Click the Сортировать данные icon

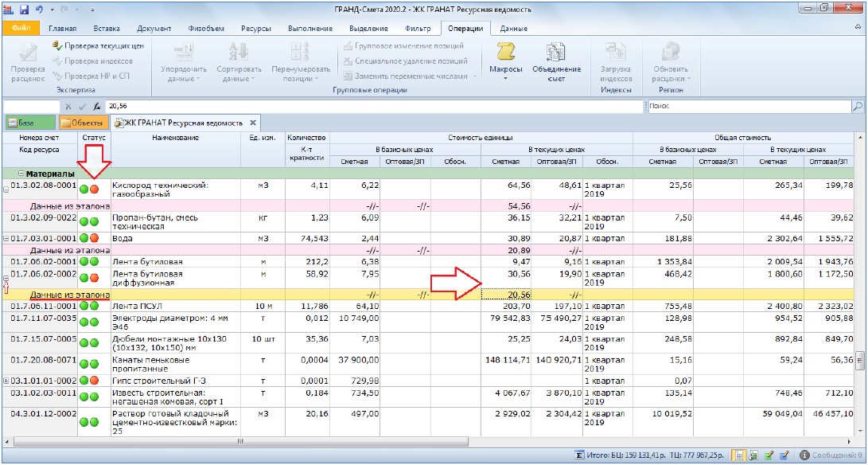(x=239, y=53)
